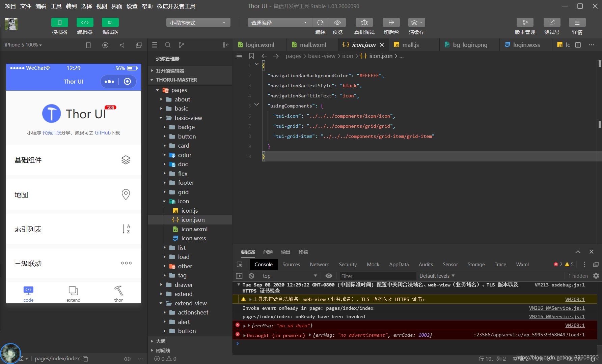This screenshot has width=602, height=364.
Task: Start real-device debugging (真机调试)
Action: (364, 23)
